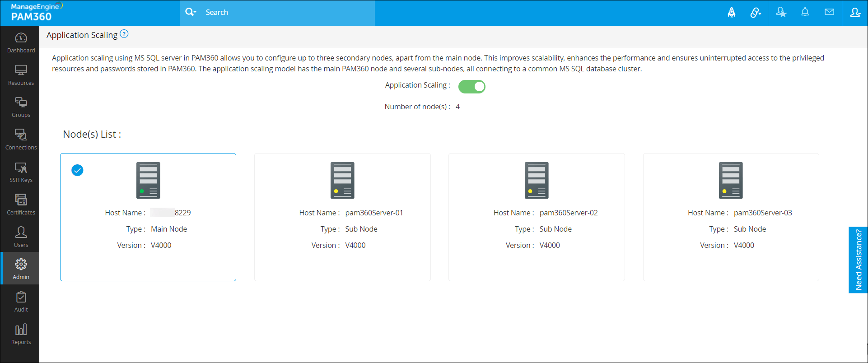Open the mail envelope icon

point(829,12)
